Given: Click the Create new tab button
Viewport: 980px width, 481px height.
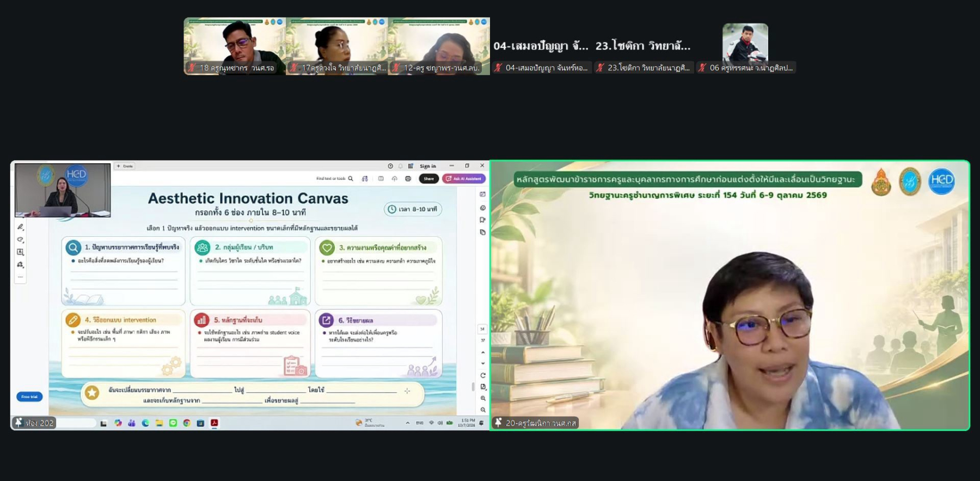Looking at the screenshot, I should (125, 166).
